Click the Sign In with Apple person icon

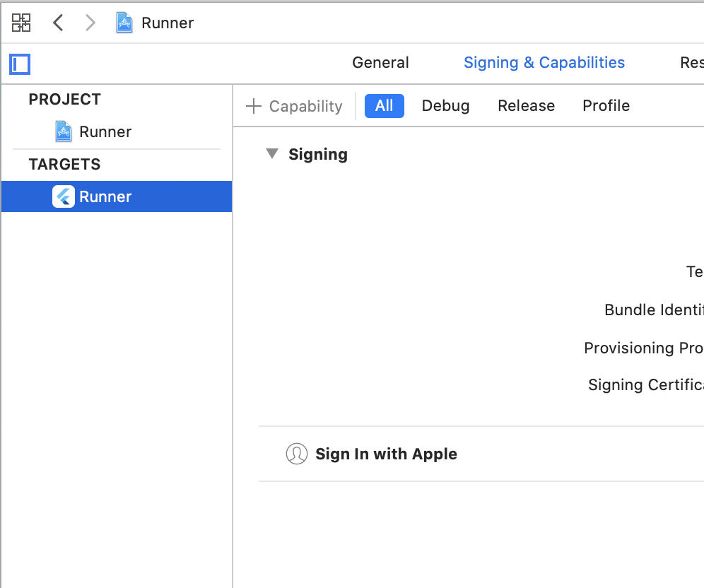[x=297, y=454]
